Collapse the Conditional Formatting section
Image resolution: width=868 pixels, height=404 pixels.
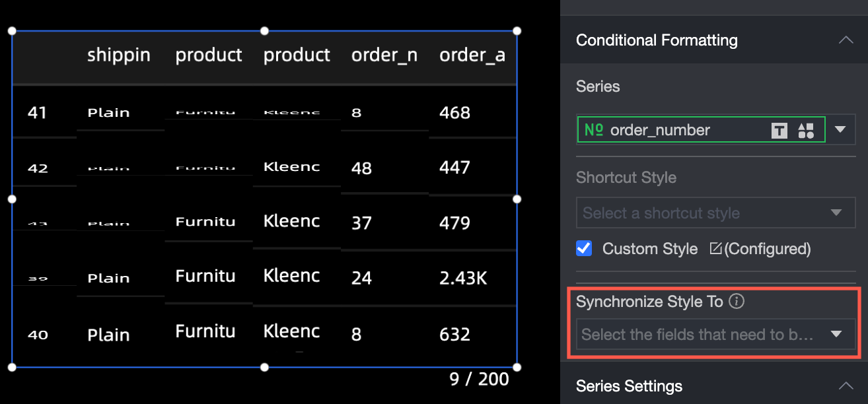846,40
